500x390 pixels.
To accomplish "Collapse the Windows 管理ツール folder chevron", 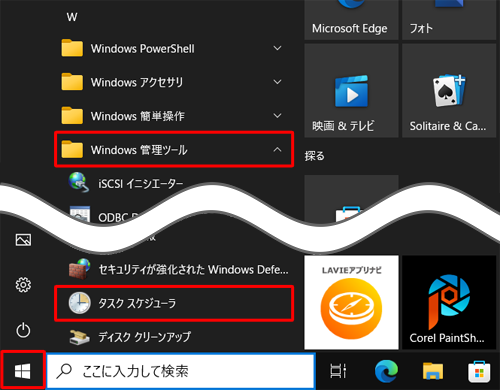I will (277, 150).
